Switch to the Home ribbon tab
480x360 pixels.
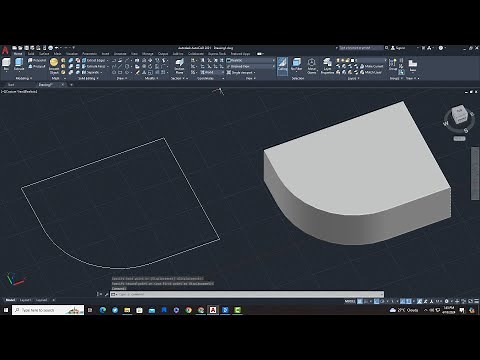[18, 54]
